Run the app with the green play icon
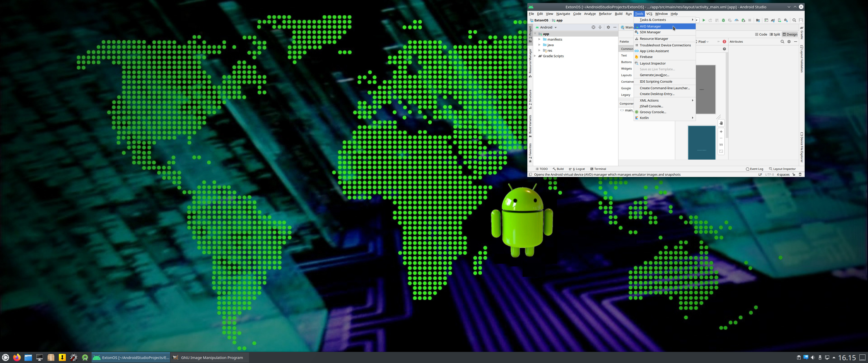The image size is (868, 363). pyautogui.click(x=704, y=20)
